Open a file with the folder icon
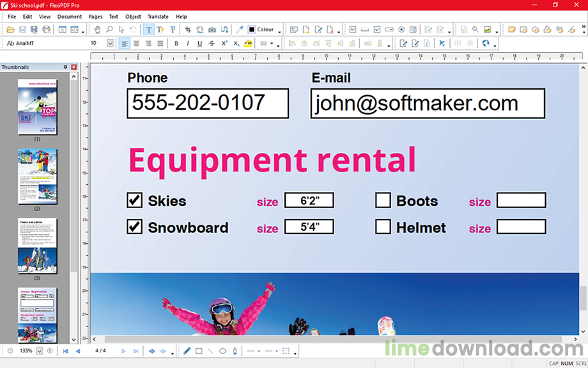The height and width of the screenshot is (368, 588). coord(10,29)
